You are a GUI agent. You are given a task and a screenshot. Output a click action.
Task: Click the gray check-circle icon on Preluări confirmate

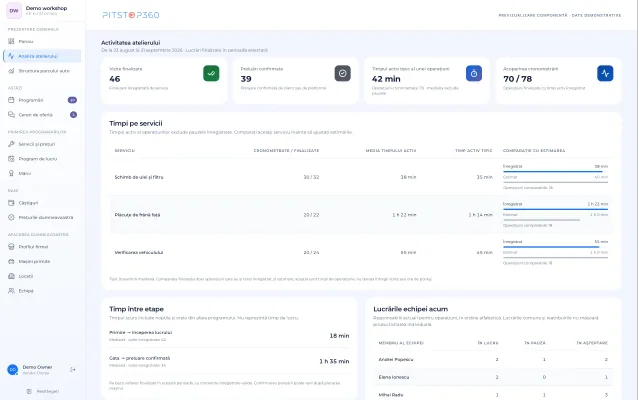coord(342,73)
